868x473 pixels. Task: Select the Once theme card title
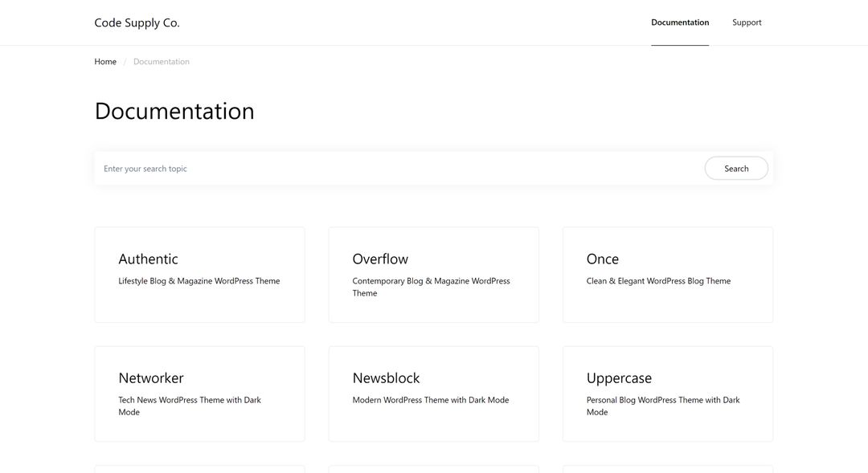tap(602, 259)
